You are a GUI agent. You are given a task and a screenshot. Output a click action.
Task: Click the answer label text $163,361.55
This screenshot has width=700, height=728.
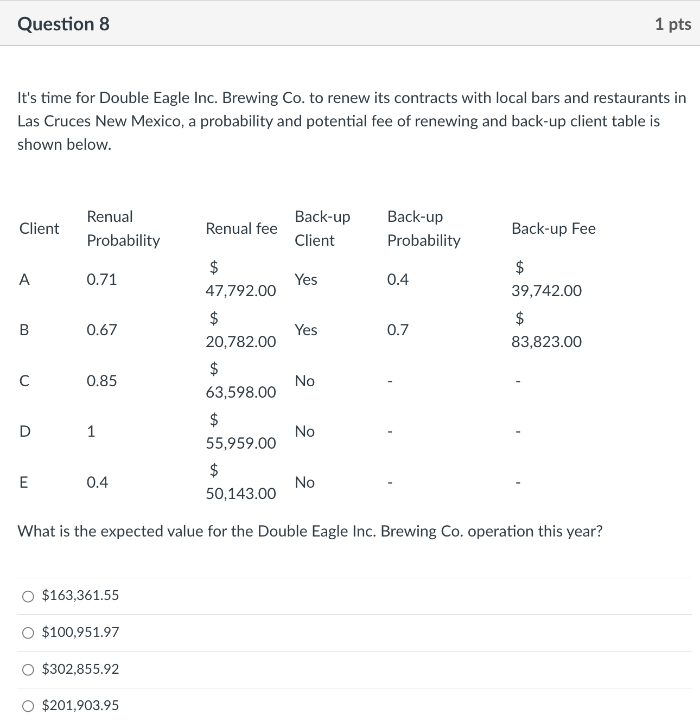point(79,595)
